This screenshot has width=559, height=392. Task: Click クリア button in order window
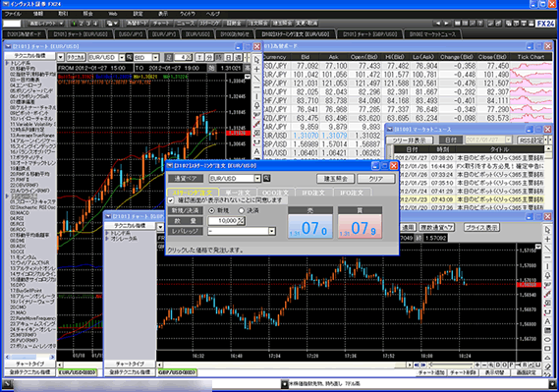[375, 179]
